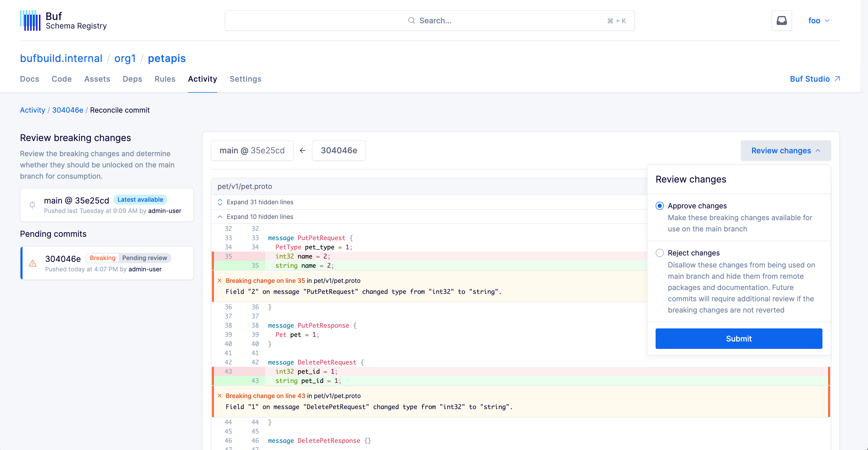868x450 pixels.
Task: Submit the review decision
Action: (739, 339)
